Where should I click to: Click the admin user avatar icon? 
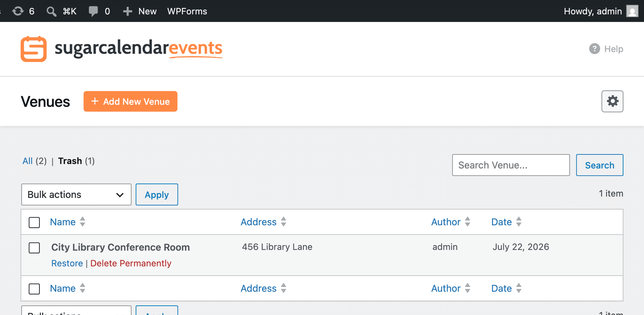(x=632, y=11)
